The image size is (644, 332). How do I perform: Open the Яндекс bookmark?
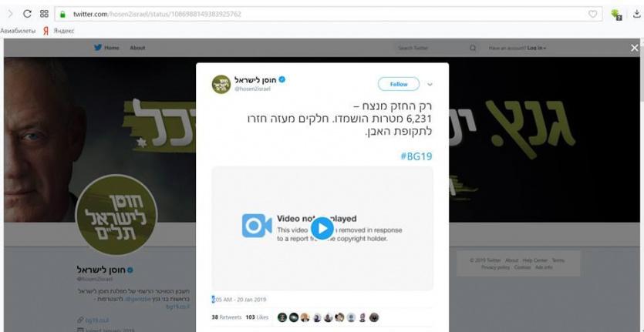59,31
